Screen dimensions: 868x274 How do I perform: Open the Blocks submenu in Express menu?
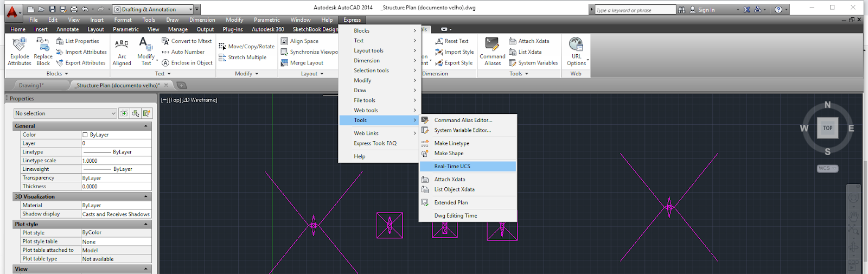(379, 31)
